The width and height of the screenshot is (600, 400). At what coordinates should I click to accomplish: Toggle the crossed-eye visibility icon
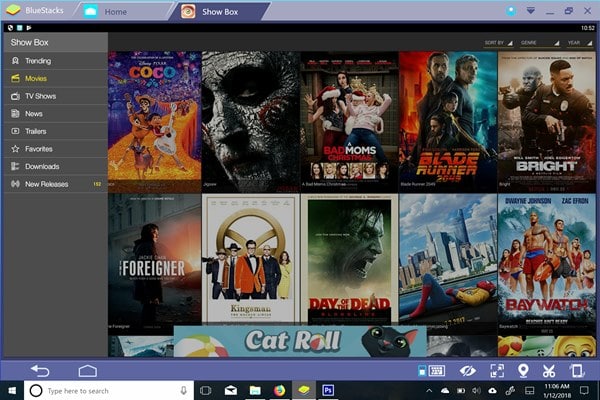click(468, 371)
